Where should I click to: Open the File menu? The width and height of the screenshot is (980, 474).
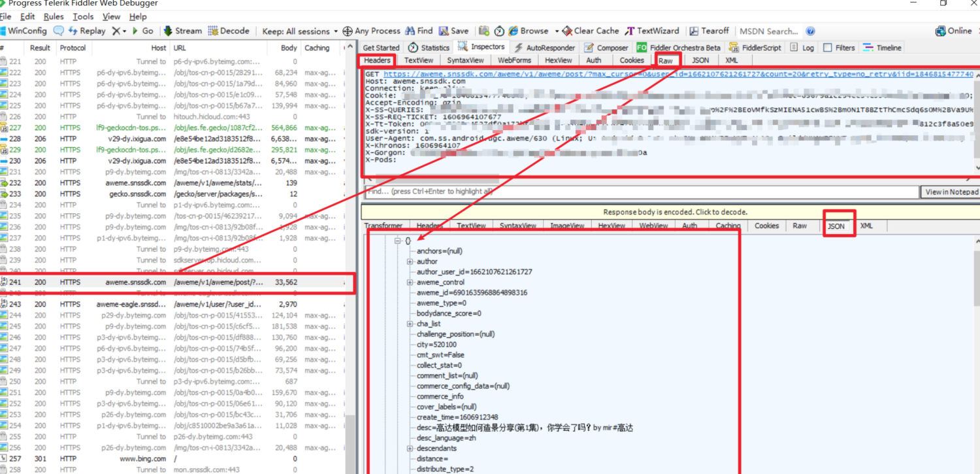(x=5, y=16)
